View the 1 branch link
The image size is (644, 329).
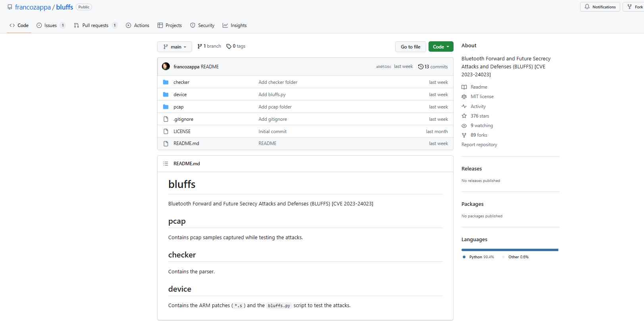pyautogui.click(x=209, y=46)
